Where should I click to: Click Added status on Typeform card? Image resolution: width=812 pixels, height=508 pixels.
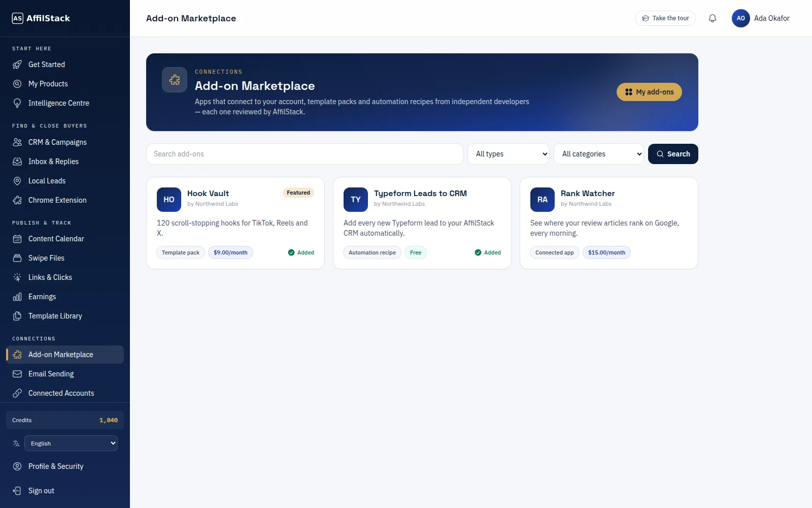coord(488,252)
